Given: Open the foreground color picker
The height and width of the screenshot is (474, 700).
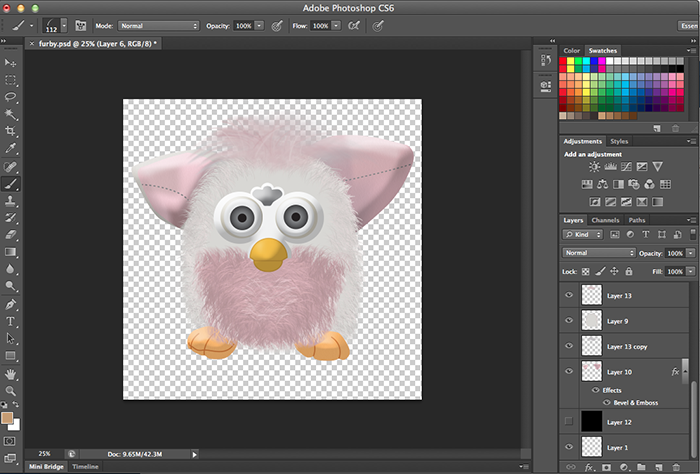Looking at the screenshot, I should pyautogui.click(x=7, y=418).
